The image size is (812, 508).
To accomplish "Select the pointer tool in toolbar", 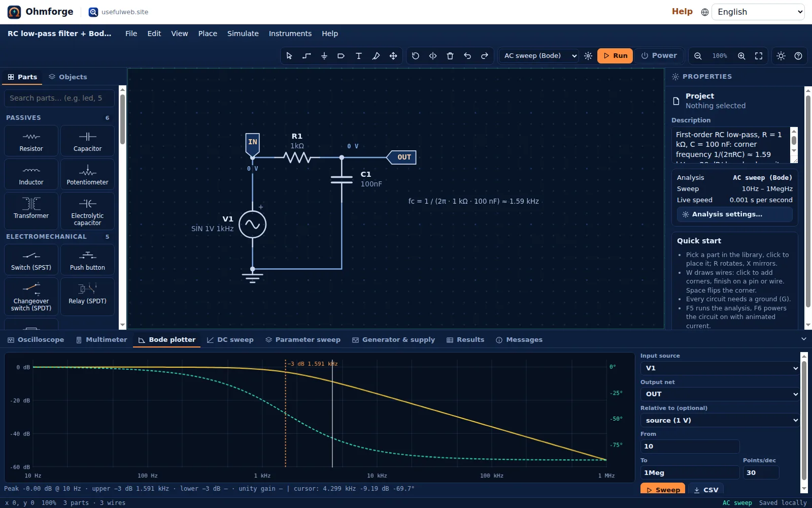I will pos(289,56).
